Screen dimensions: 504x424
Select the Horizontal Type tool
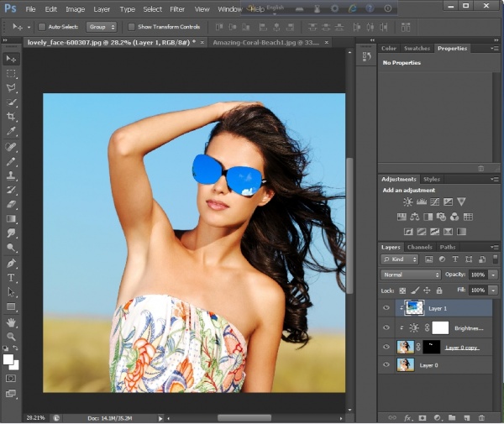tap(11, 277)
